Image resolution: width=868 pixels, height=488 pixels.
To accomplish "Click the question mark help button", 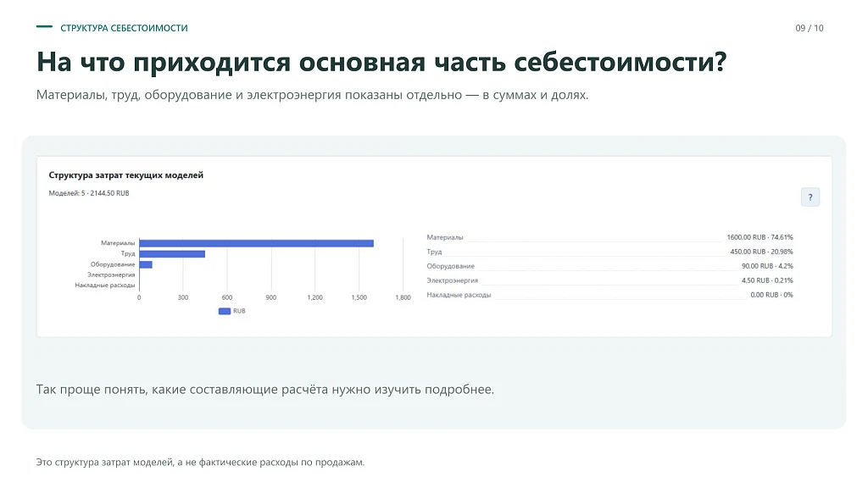I will click(x=810, y=197).
